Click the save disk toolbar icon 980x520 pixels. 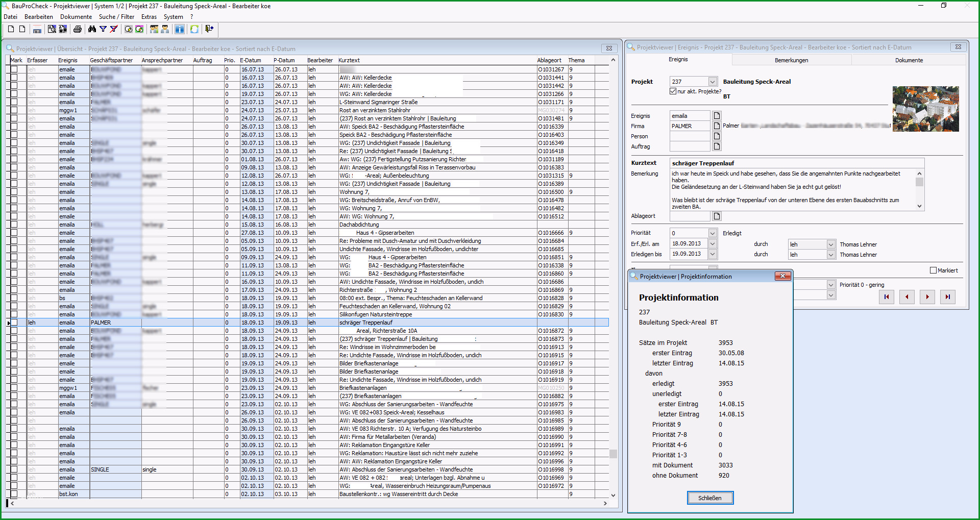click(x=37, y=30)
